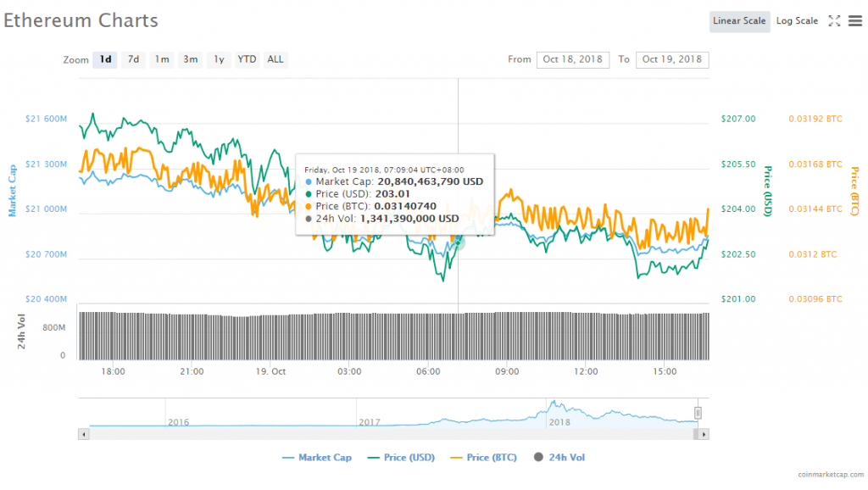
Task: Click the navigator scrollbar right arrow
Action: [704, 434]
